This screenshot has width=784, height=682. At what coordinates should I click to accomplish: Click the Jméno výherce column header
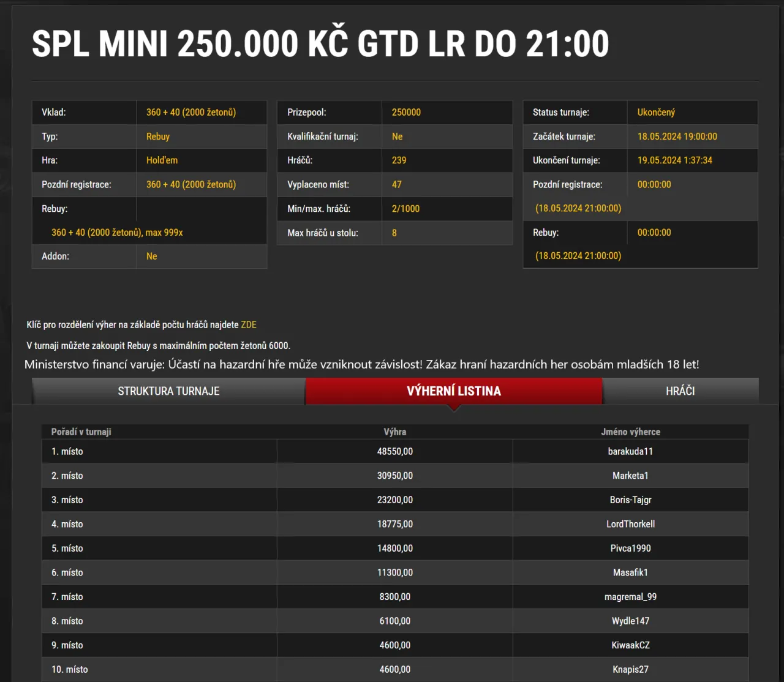(x=630, y=432)
